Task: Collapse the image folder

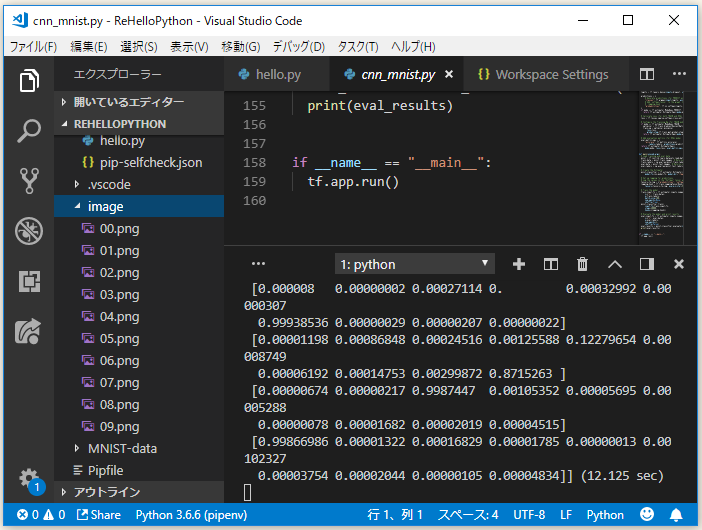Action: click(x=139, y=206)
